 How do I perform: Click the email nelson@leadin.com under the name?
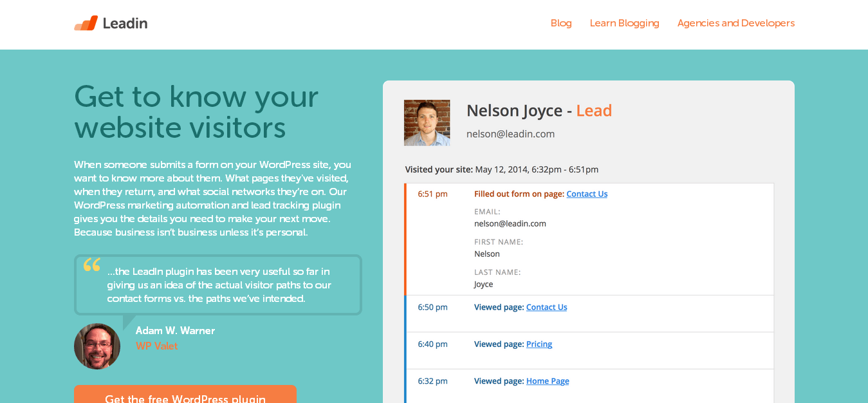point(510,134)
